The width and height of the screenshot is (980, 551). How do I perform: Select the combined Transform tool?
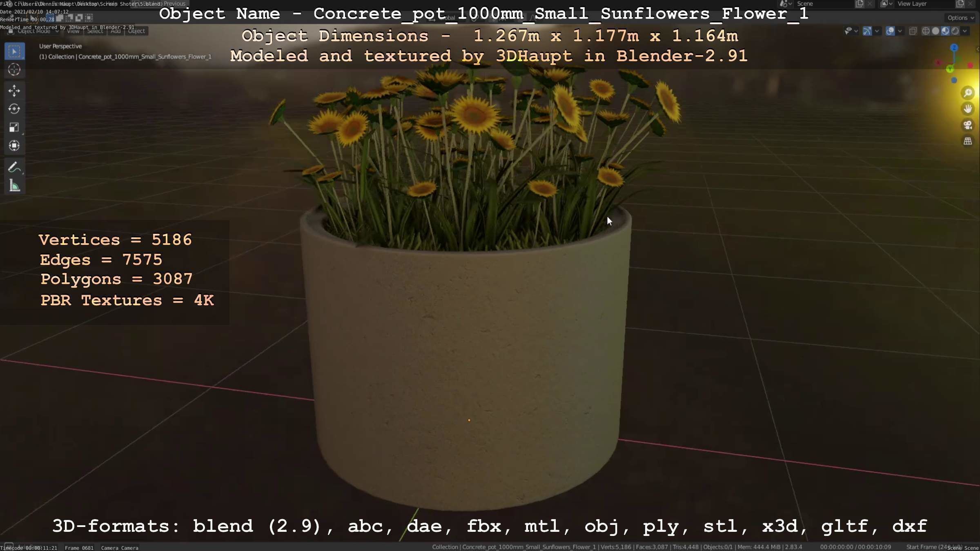click(x=14, y=146)
